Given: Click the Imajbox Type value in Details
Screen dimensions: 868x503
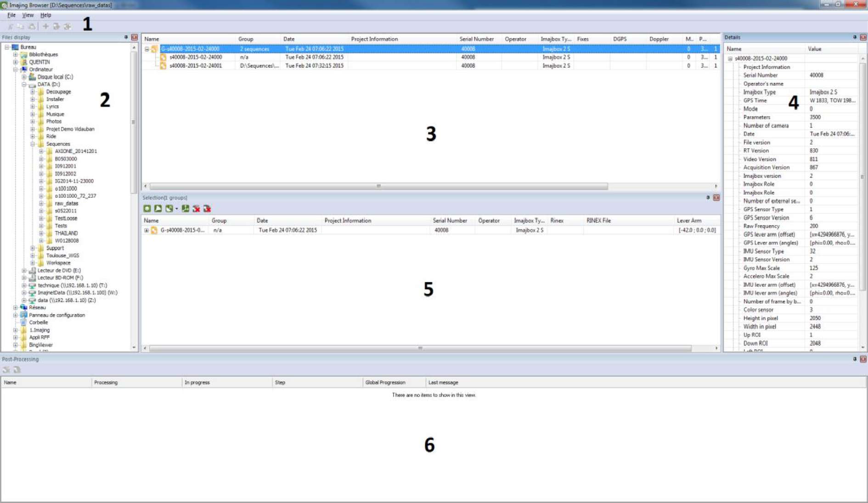Looking at the screenshot, I should [x=823, y=92].
